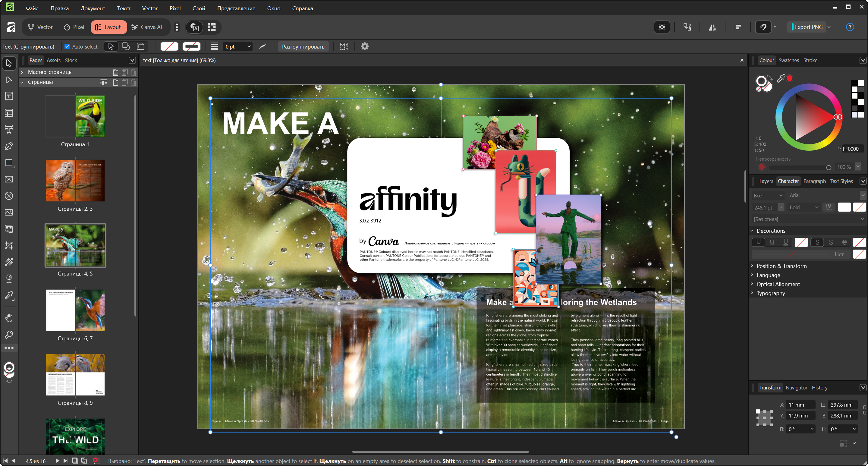Viewport: 868px width, 466px height.
Task: Click the Лицензионное соглашение link
Action: [427, 243]
